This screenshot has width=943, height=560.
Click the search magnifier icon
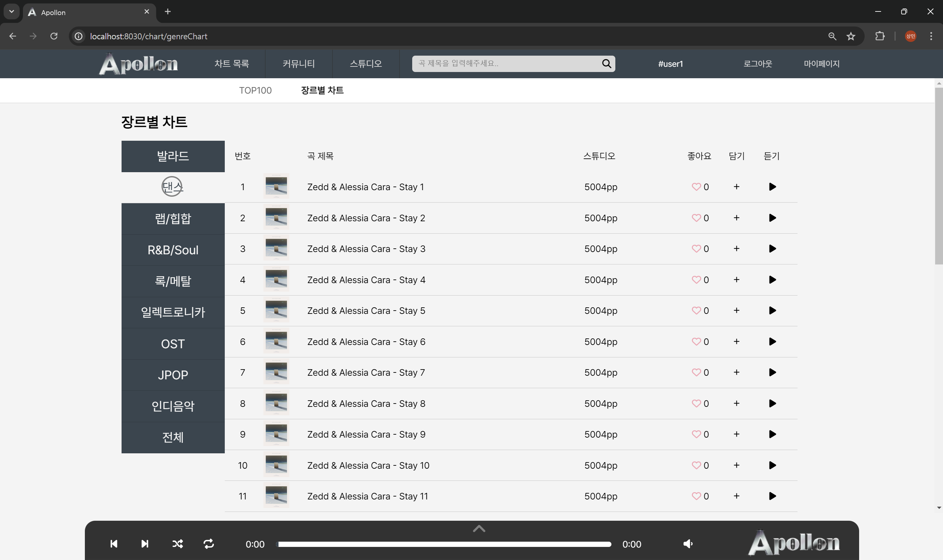pos(606,63)
